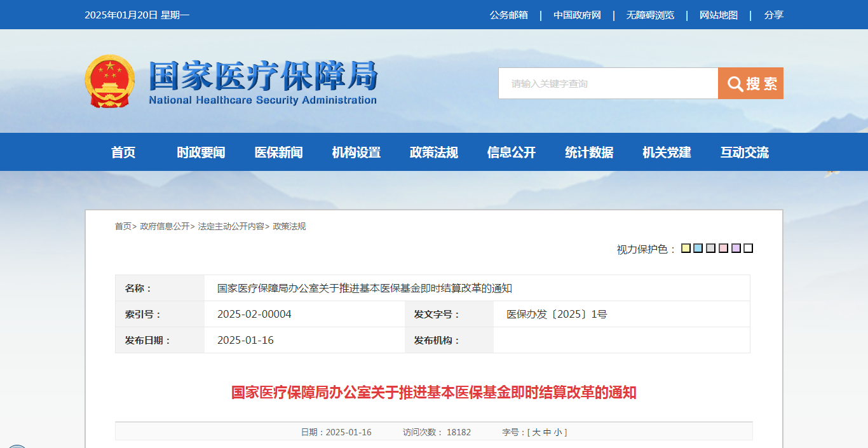Click the 发布机构 label cell
The width and height of the screenshot is (868, 448).
tap(449, 340)
